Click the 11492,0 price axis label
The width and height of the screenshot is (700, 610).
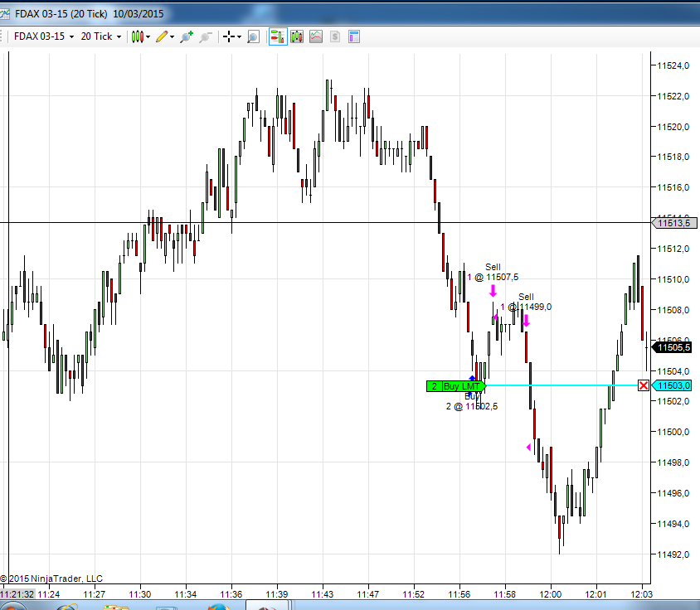[x=673, y=554]
